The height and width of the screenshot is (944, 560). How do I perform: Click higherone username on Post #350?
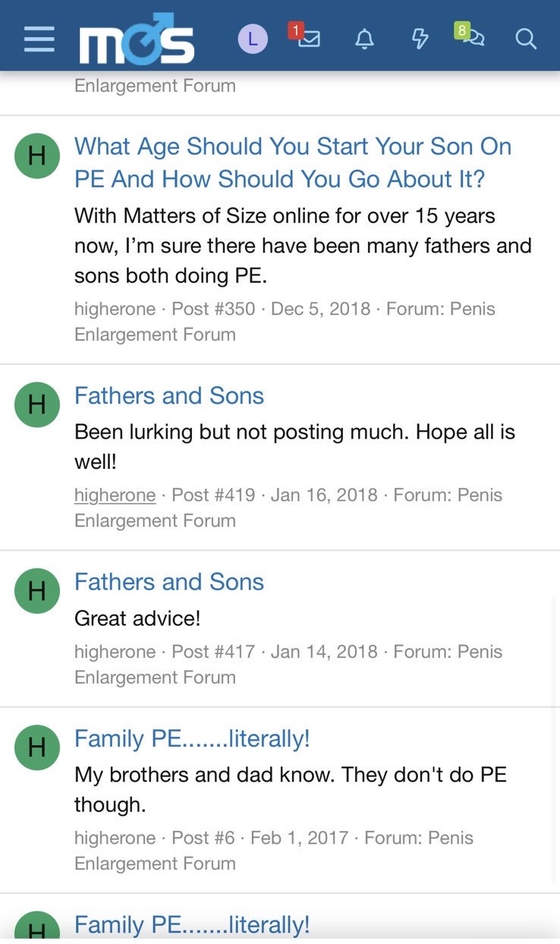point(115,309)
